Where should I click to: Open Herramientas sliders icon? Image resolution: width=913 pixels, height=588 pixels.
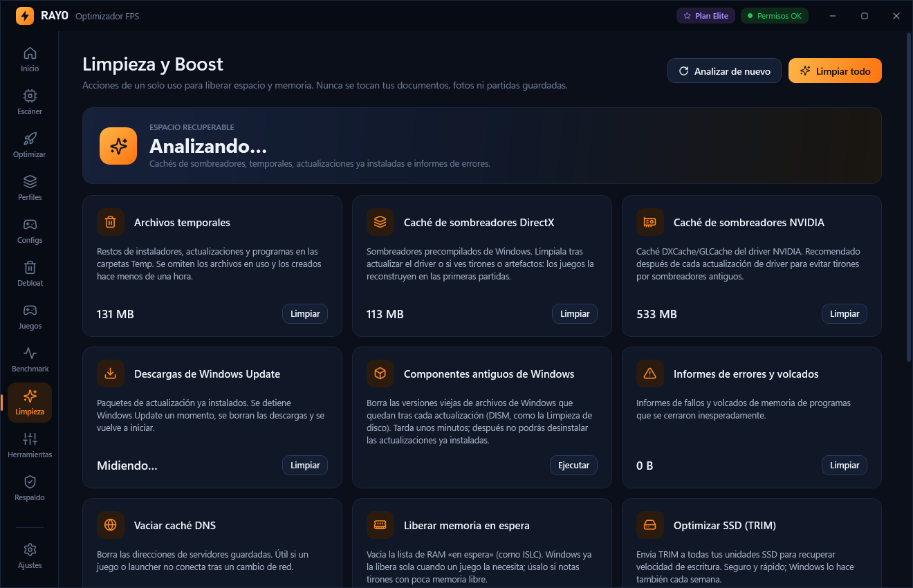coord(30,439)
